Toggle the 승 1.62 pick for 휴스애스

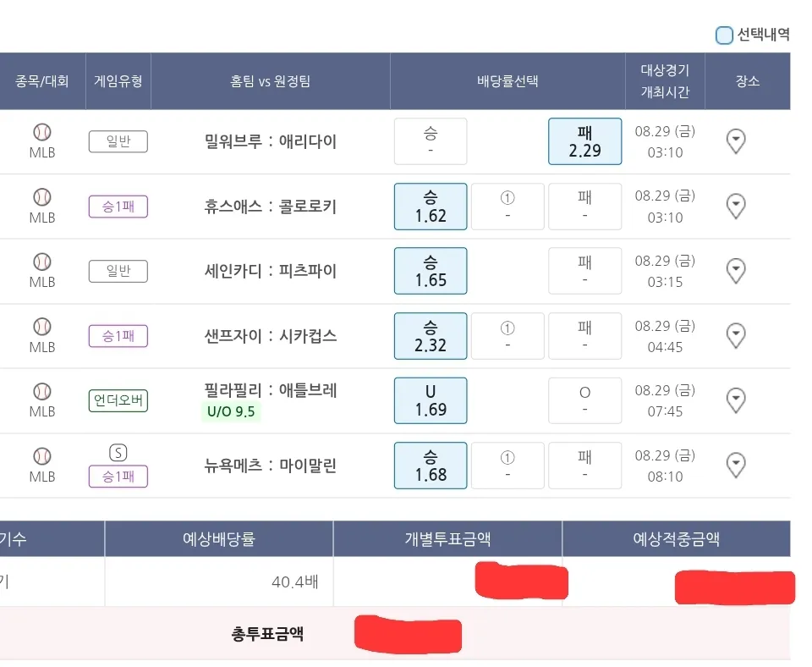point(431,207)
